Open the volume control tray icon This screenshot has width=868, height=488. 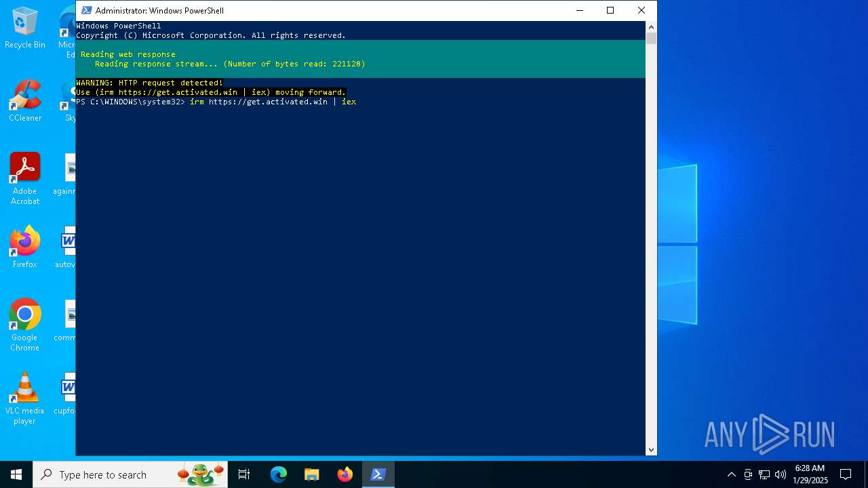point(781,474)
